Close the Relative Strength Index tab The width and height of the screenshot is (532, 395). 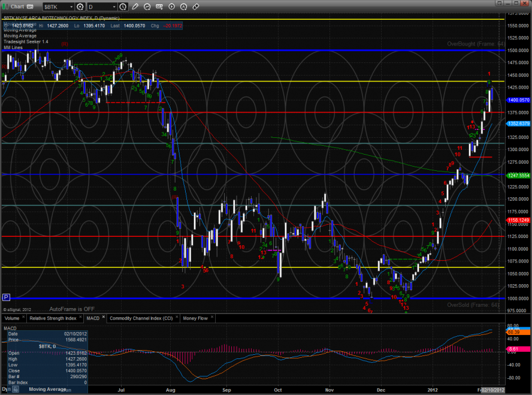coord(80,317)
